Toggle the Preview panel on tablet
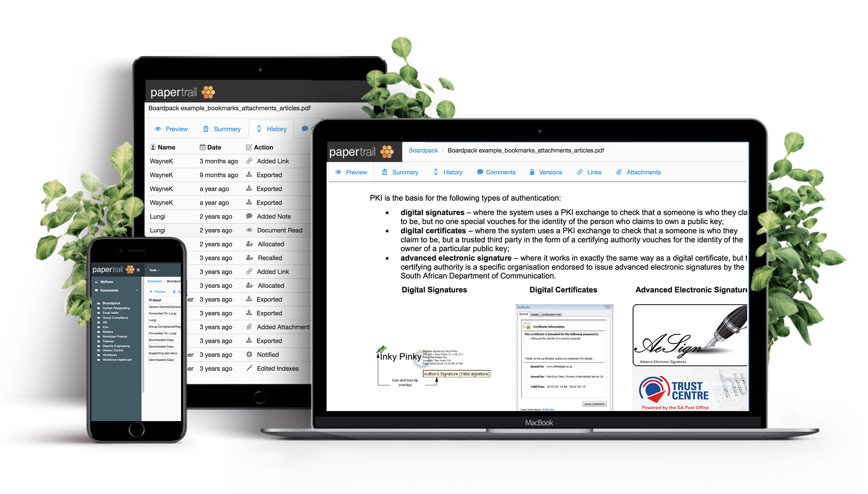This screenshot has width=868, height=494. 173,128
